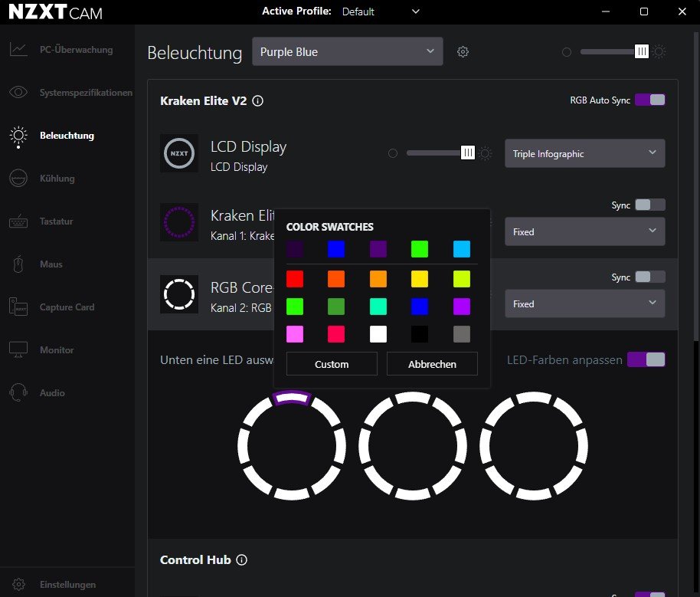Screen dimensions: 700x597
Task: Open Fixed mode dropdown for Kraken Elite
Action: pyautogui.click(x=585, y=231)
